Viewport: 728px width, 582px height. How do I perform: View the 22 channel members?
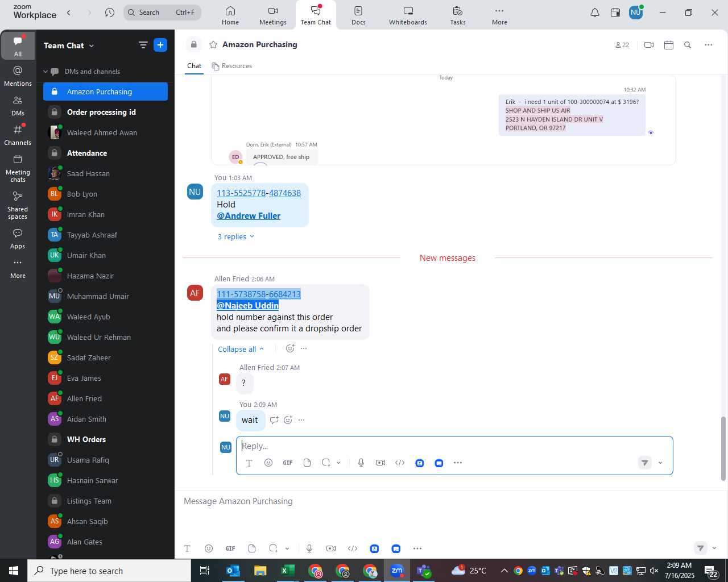(x=622, y=45)
